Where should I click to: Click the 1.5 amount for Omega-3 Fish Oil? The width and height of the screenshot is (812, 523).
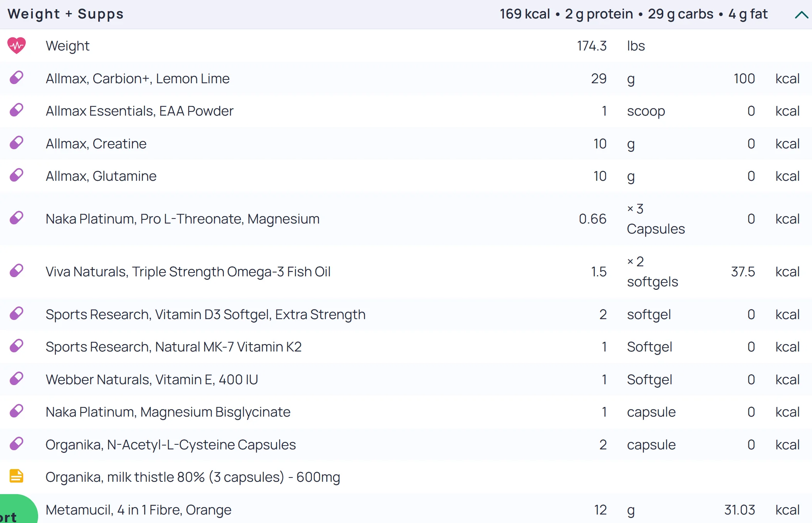pos(599,272)
